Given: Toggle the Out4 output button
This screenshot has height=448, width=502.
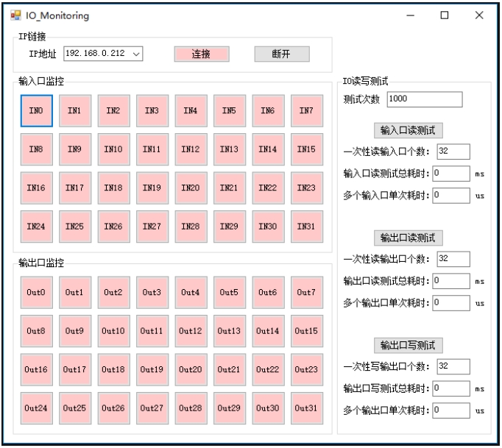Looking at the screenshot, I should click(x=191, y=293).
